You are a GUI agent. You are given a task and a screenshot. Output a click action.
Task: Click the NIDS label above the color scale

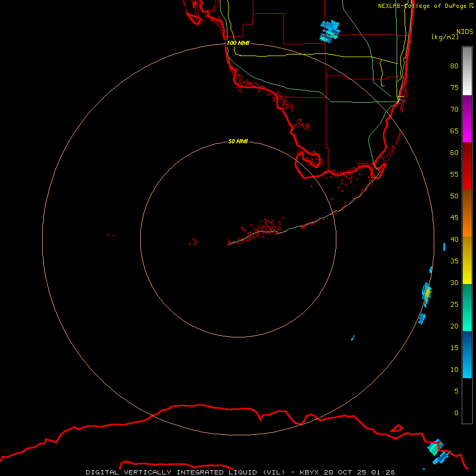465,31
